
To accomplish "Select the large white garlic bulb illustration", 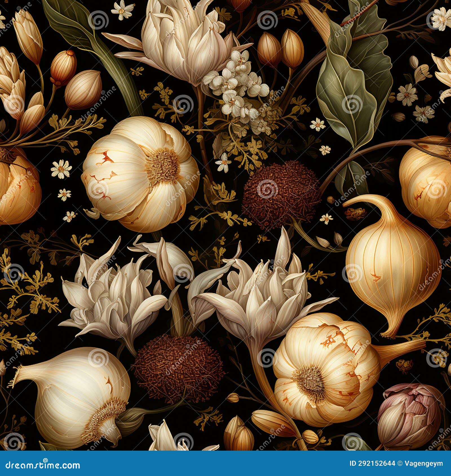I will point(135,175).
